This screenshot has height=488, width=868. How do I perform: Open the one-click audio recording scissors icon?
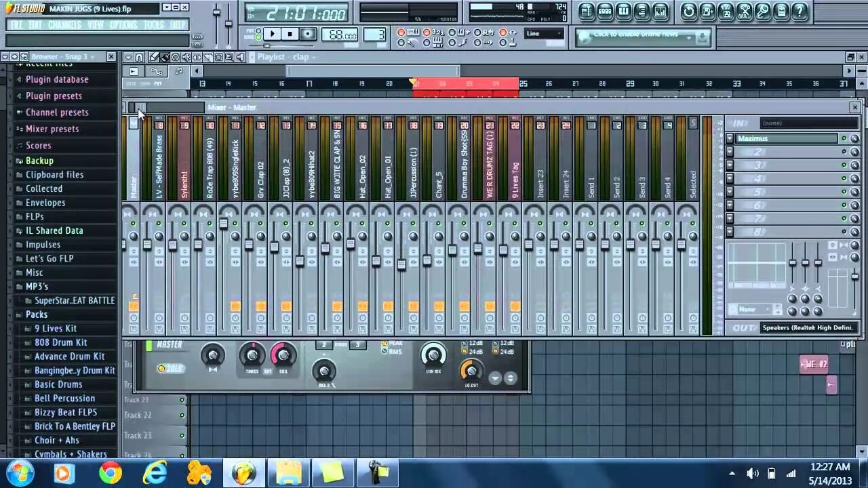744,11
